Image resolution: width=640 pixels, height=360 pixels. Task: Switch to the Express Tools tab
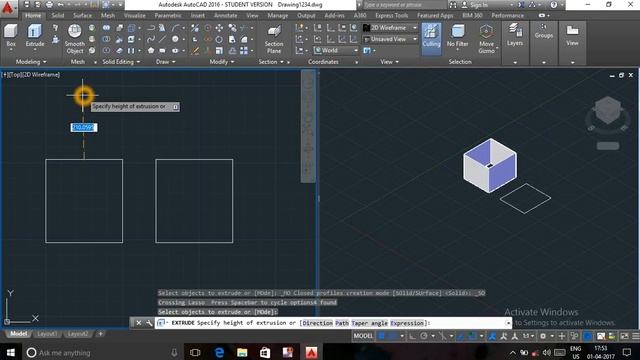[x=391, y=16]
